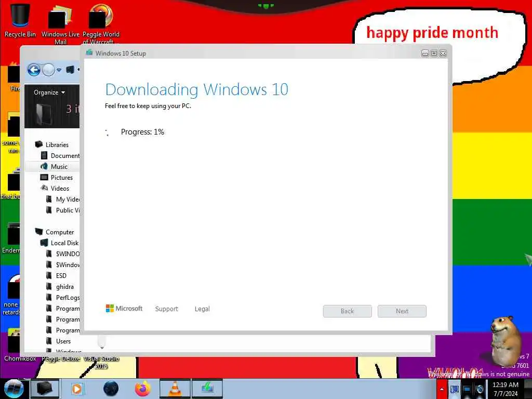
Task: Click the Explorer window Back arrow
Action: [x=34, y=70]
